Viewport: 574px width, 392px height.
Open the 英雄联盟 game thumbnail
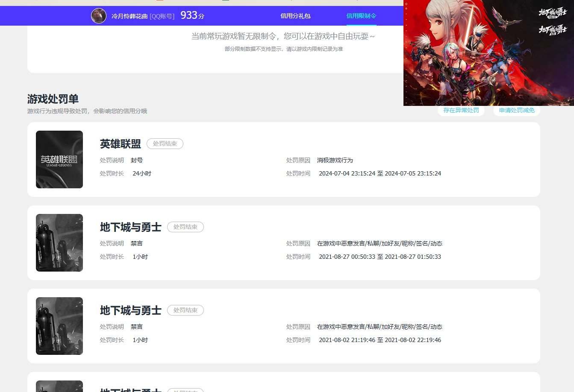[59, 159]
